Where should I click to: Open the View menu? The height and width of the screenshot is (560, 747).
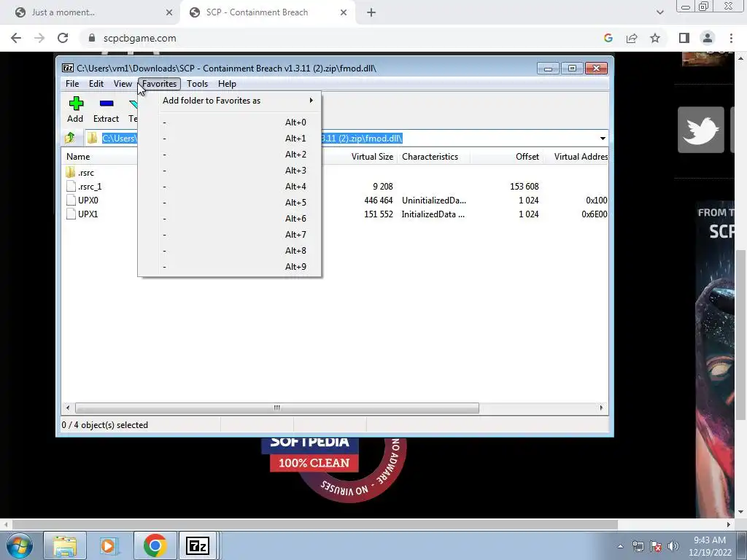[x=123, y=84]
